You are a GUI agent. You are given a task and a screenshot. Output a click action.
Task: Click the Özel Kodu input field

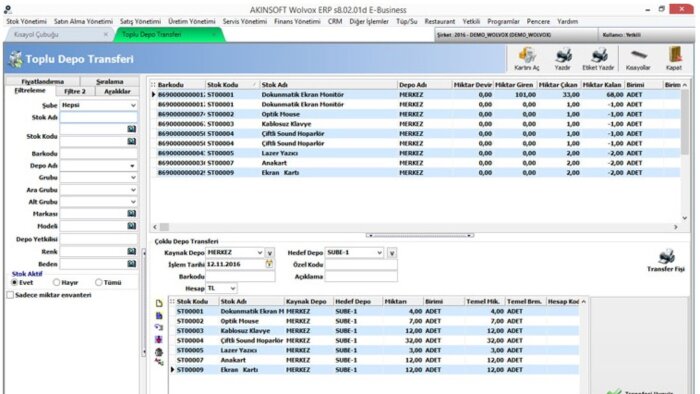click(x=361, y=265)
